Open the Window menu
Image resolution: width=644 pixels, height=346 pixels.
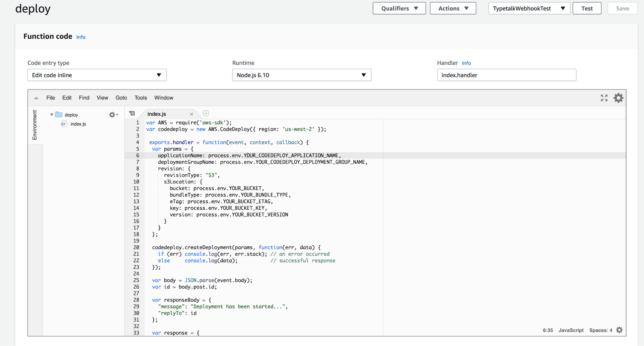[x=164, y=98]
